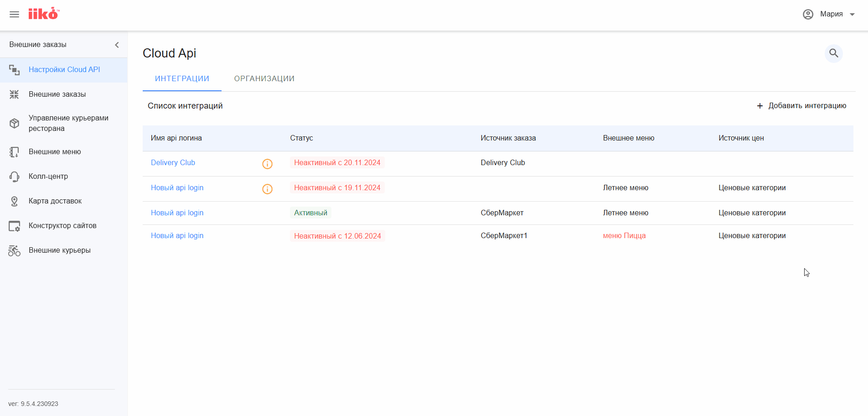
Task: Click the user account avatar icon
Action: click(808, 14)
